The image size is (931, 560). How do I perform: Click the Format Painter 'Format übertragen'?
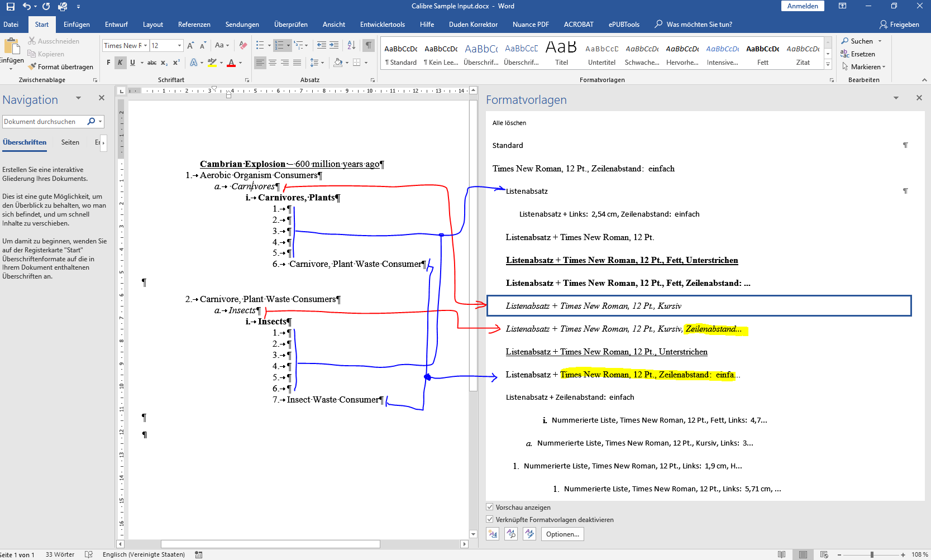61,67
